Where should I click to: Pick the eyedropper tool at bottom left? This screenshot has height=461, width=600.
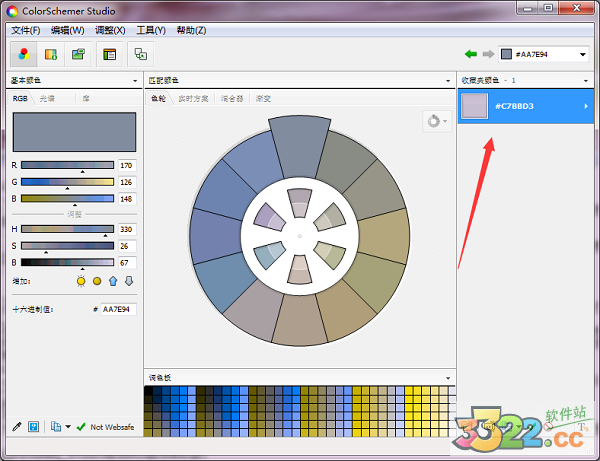tap(17, 427)
